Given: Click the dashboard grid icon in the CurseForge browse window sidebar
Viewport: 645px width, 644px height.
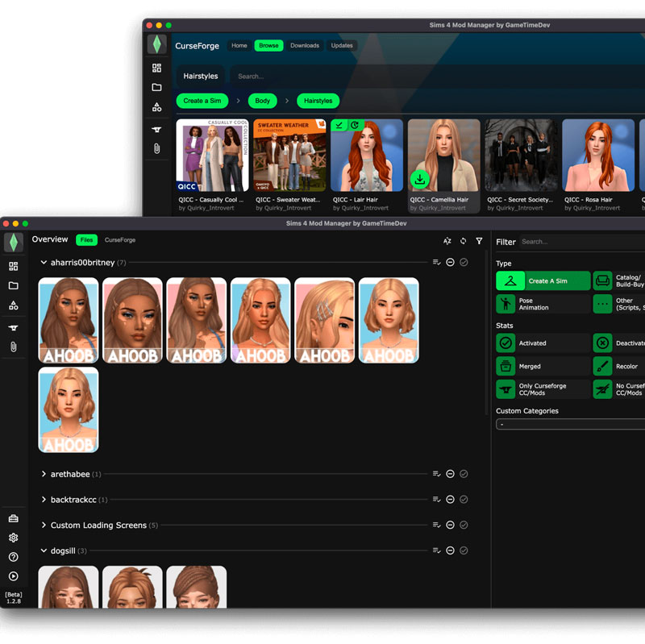Looking at the screenshot, I should tap(156, 68).
